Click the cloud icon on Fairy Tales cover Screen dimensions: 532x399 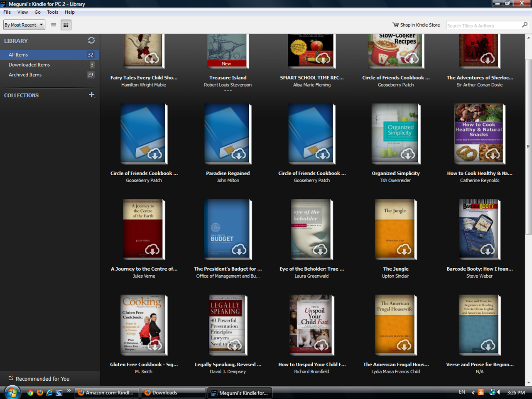point(152,59)
